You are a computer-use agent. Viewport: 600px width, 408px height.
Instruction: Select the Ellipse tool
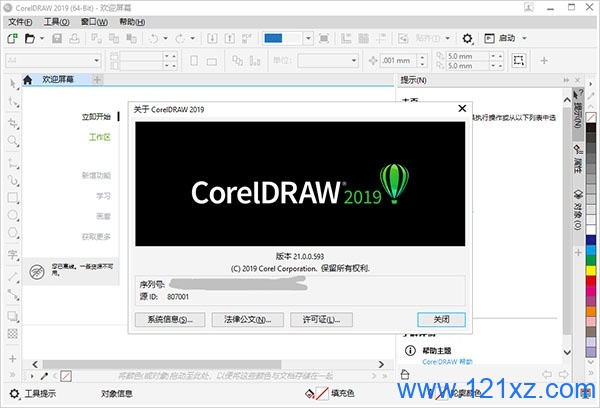pyautogui.click(x=13, y=215)
